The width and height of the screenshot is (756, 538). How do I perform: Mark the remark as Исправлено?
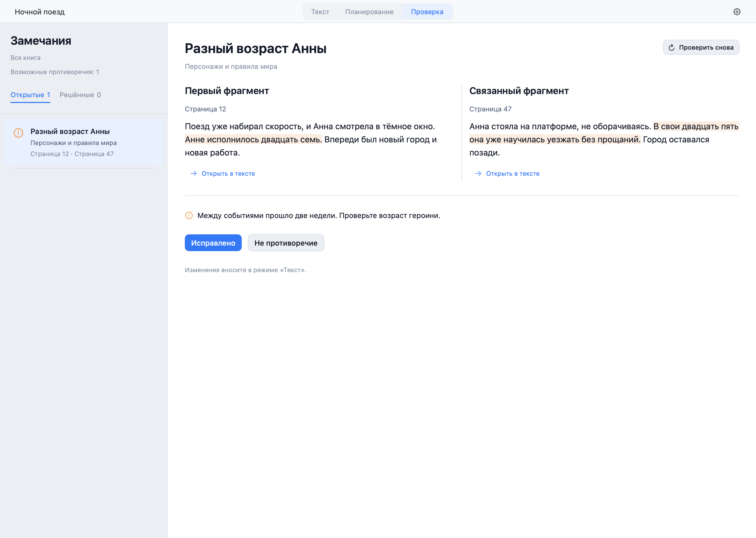tap(213, 243)
